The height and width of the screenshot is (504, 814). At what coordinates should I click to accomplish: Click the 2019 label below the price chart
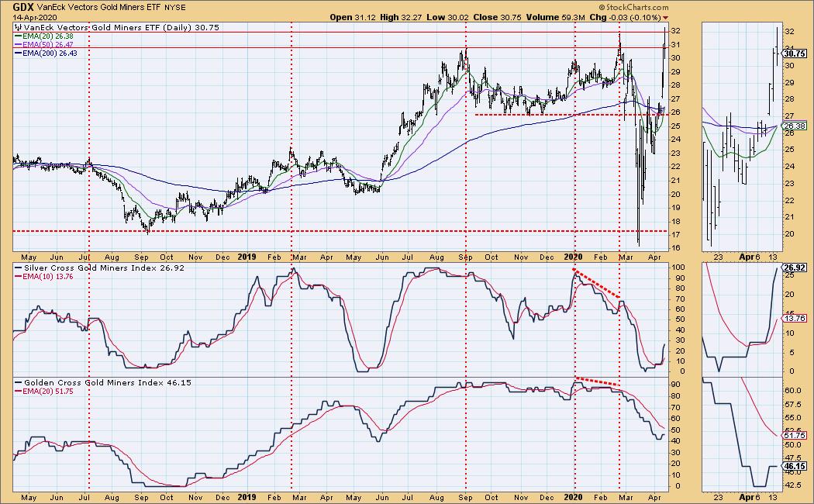(247, 257)
